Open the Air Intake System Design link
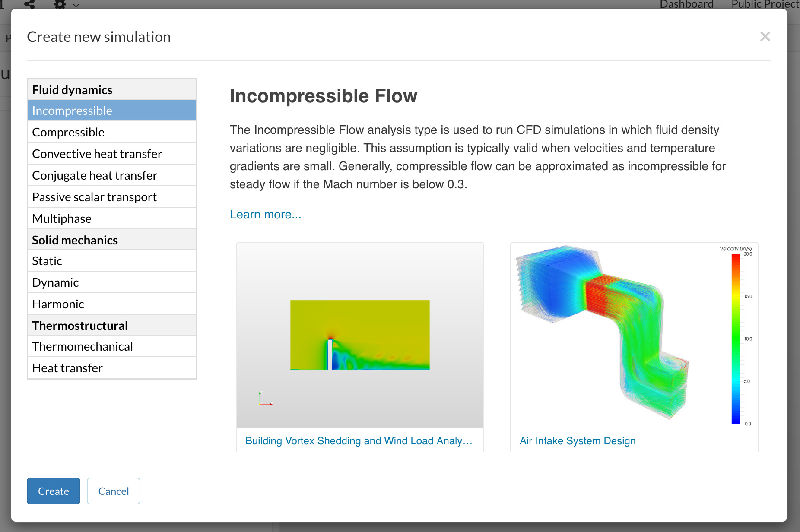 [577, 441]
